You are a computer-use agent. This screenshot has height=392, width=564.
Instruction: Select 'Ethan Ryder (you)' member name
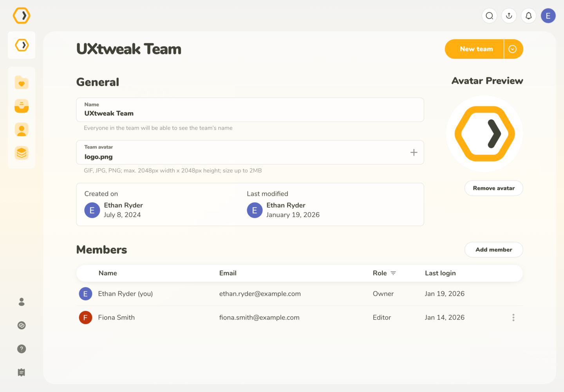[x=125, y=294]
